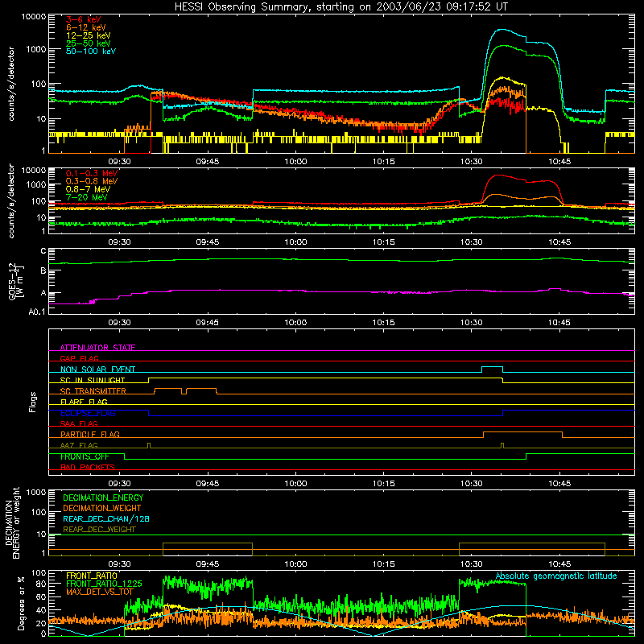Click the Absolute geomagnetic latitude label
The height and width of the screenshot is (644, 644).
click(556, 576)
